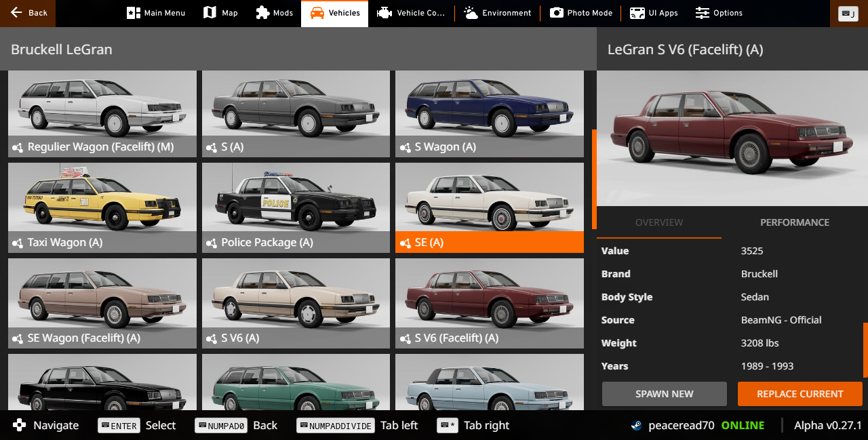Switch to the OVERVIEW tab

(659, 222)
